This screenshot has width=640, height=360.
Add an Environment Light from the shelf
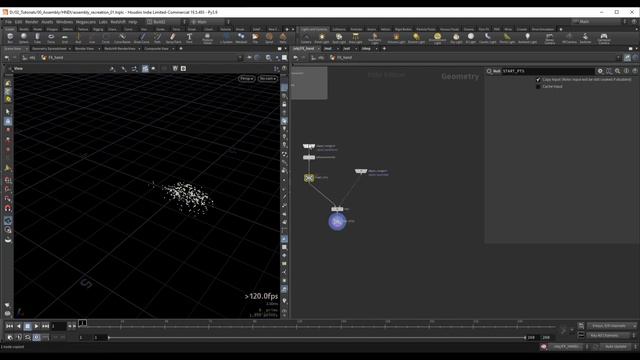(x=437, y=38)
